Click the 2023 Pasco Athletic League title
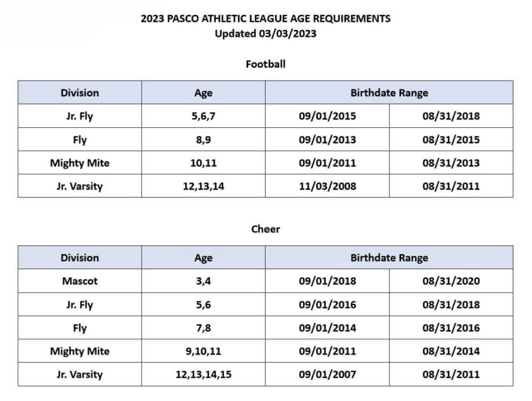 266,19
